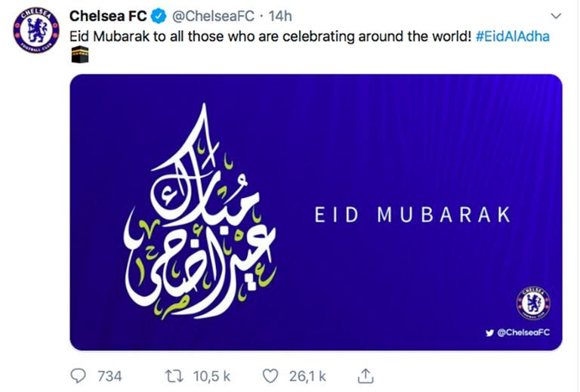Screen dimensions: 580x392
Task: Open the reply speech bubble icon
Action: 78,375
